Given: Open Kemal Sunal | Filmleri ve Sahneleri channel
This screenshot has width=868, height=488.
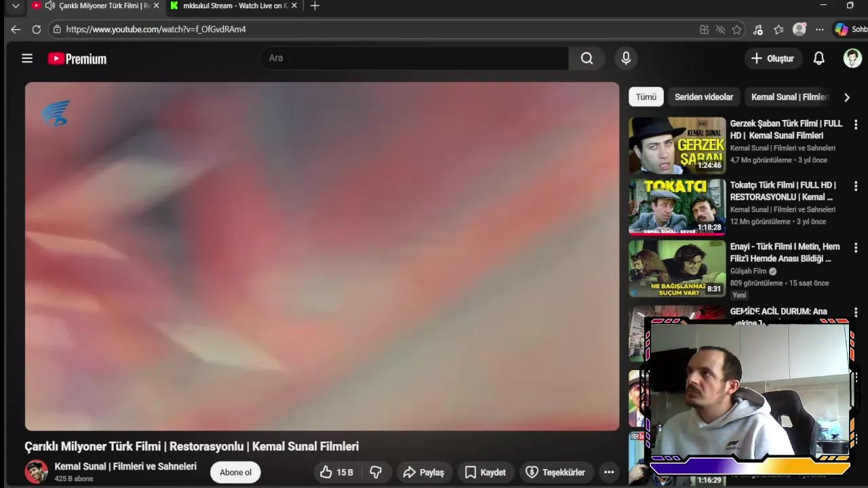Looking at the screenshot, I should point(125,466).
